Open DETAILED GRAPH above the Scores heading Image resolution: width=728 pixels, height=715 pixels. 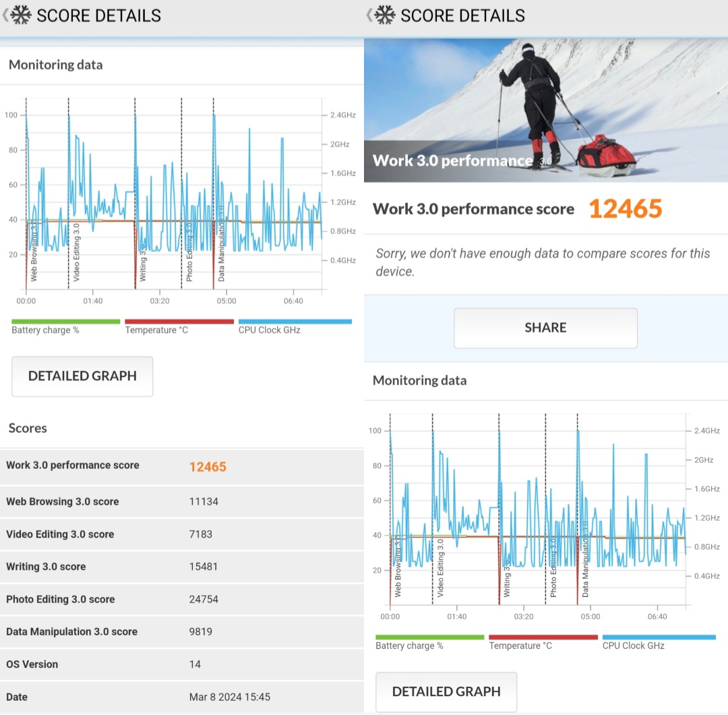click(82, 376)
